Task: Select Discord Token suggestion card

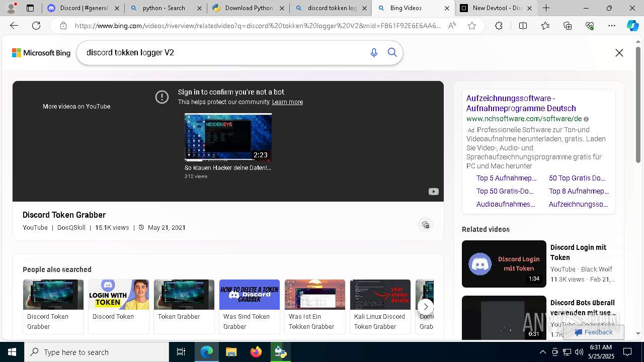Action: (x=119, y=306)
